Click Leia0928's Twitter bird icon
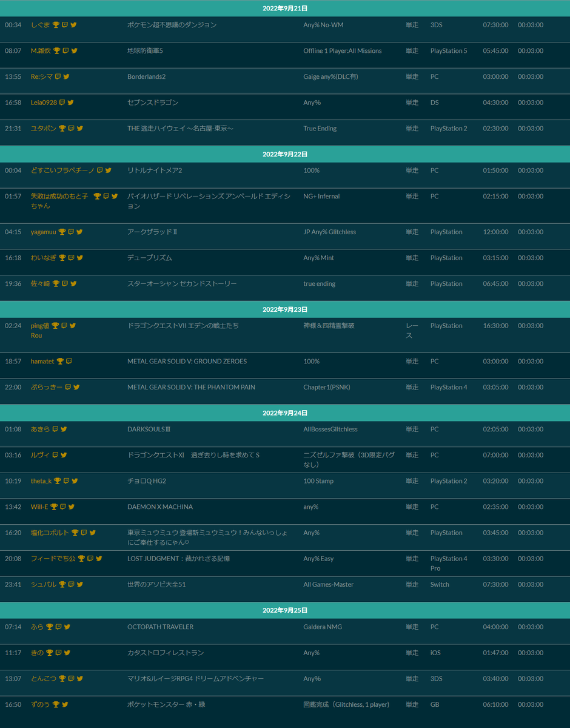570x728 pixels. (71, 103)
